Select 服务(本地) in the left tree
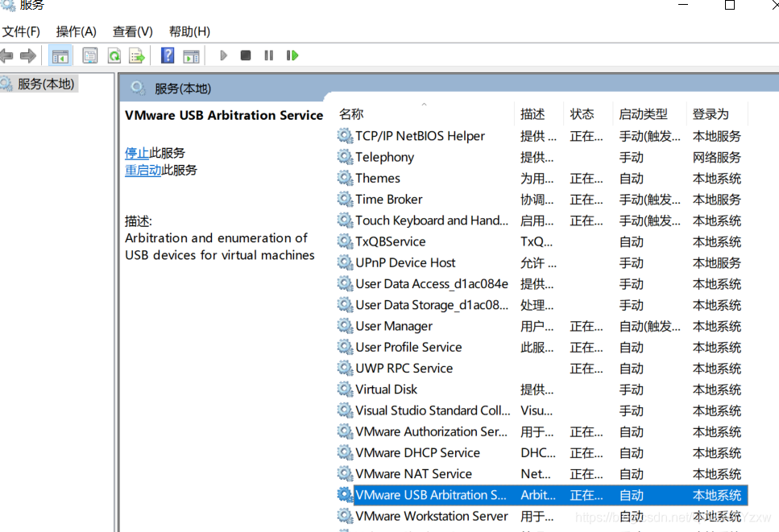779x532 pixels. [x=46, y=84]
